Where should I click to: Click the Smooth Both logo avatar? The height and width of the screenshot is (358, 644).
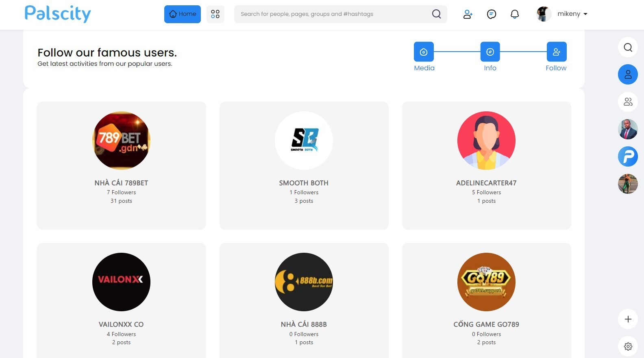pos(304,141)
